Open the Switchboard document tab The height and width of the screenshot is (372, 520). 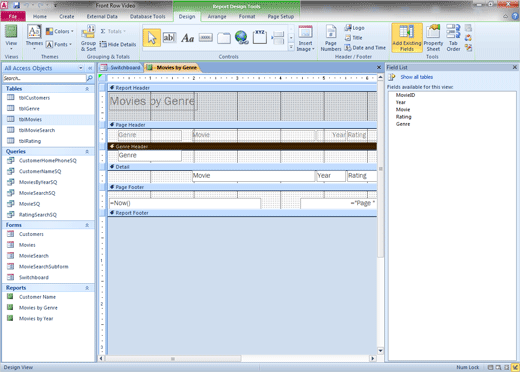pos(121,68)
